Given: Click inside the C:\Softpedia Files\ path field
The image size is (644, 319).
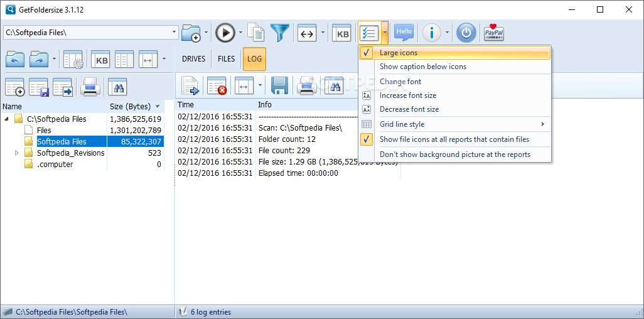Looking at the screenshot, I should coord(86,33).
